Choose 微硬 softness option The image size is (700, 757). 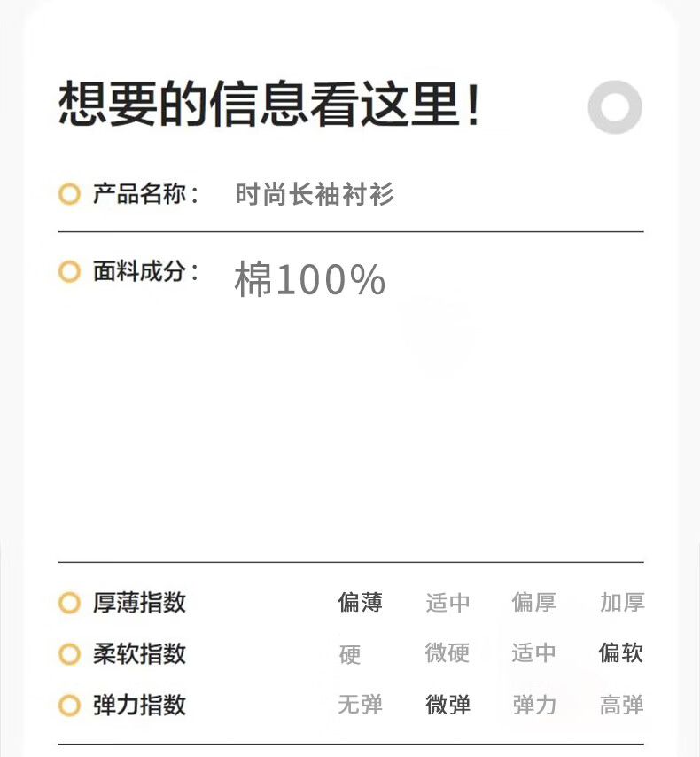click(447, 654)
